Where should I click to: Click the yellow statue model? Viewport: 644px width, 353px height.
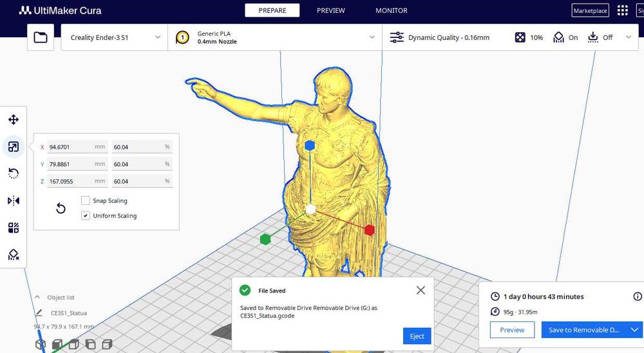pyautogui.click(x=337, y=173)
